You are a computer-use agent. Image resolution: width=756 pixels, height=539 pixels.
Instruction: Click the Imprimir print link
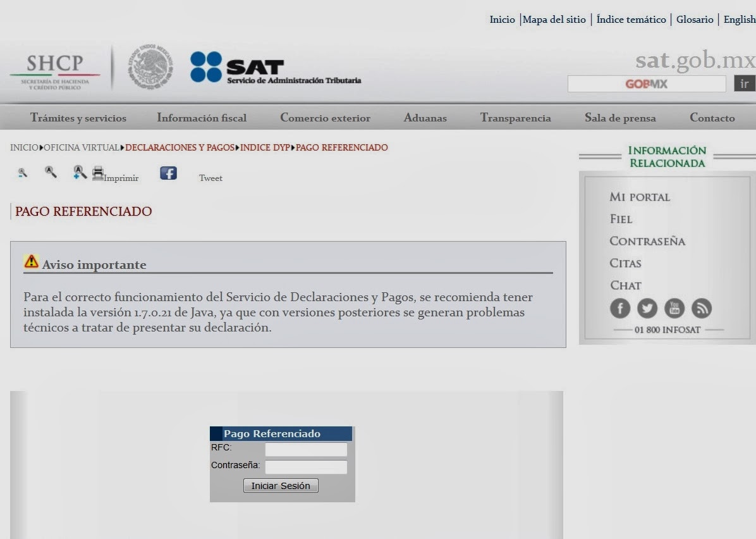(x=121, y=178)
